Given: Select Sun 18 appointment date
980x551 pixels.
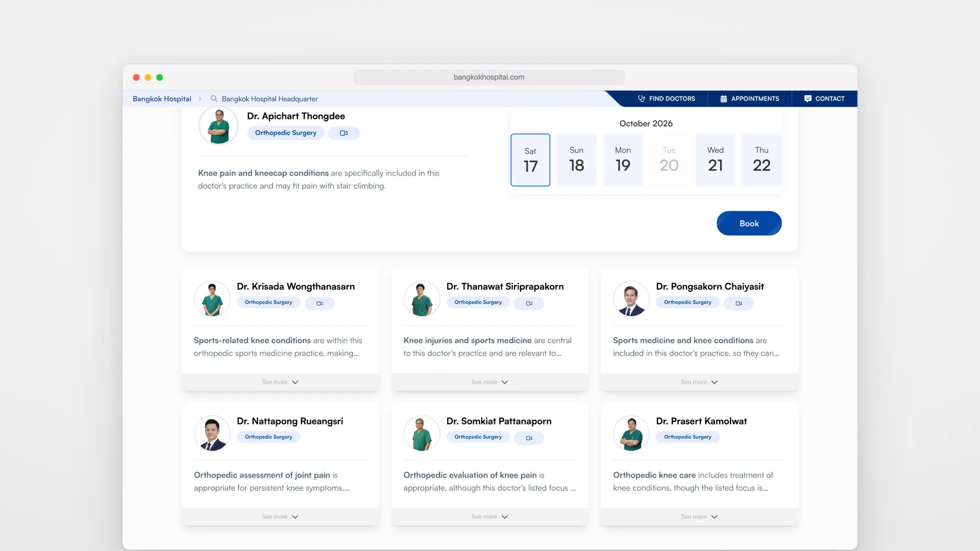Looking at the screenshot, I should 576,160.
